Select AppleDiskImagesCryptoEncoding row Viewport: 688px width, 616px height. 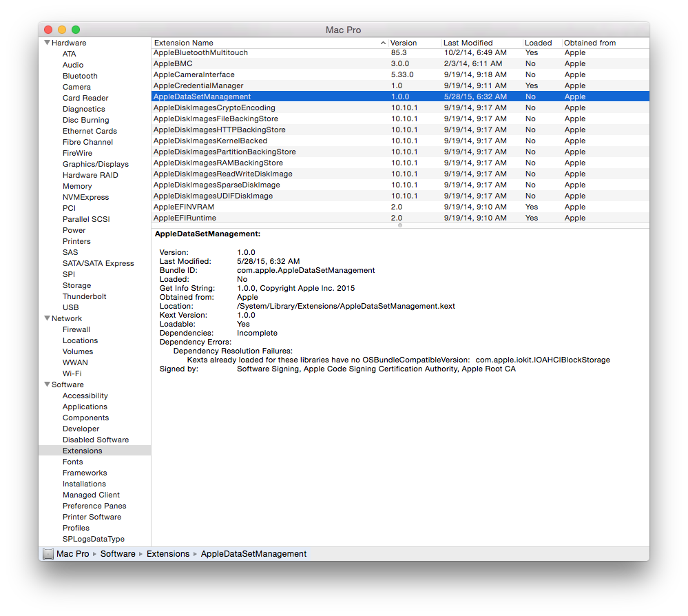click(400, 107)
